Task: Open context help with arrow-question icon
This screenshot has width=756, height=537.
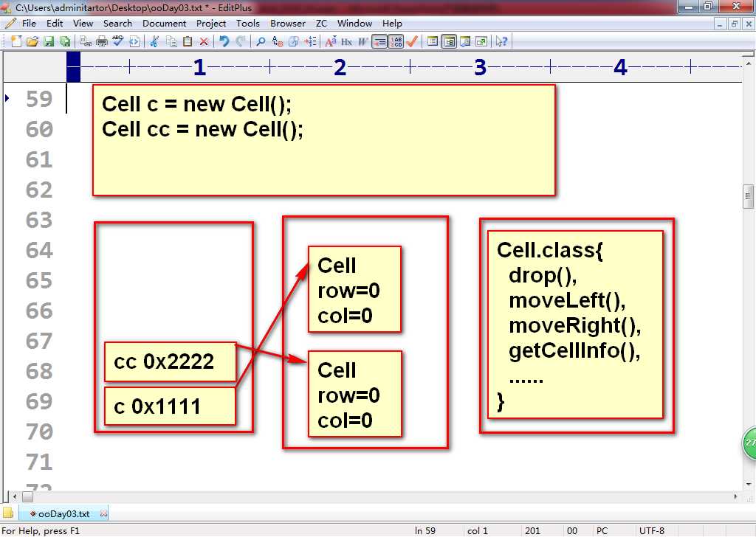Action: [501, 42]
